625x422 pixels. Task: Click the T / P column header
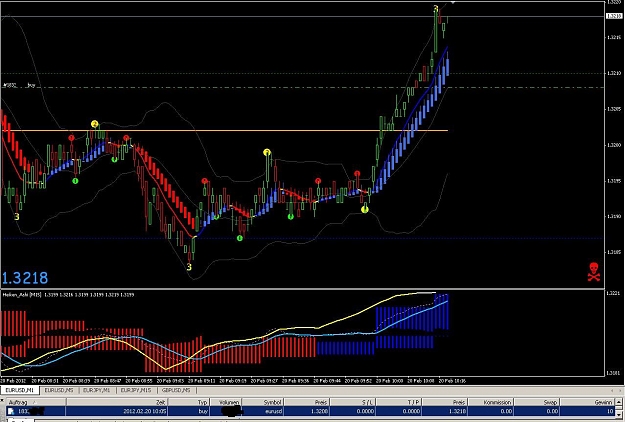(399, 402)
